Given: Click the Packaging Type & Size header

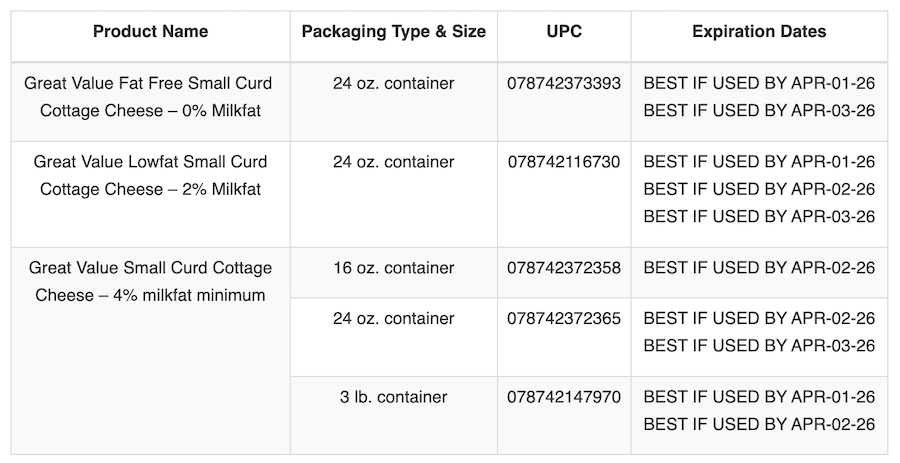Looking at the screenshot, I should click(x=393, y=32).
